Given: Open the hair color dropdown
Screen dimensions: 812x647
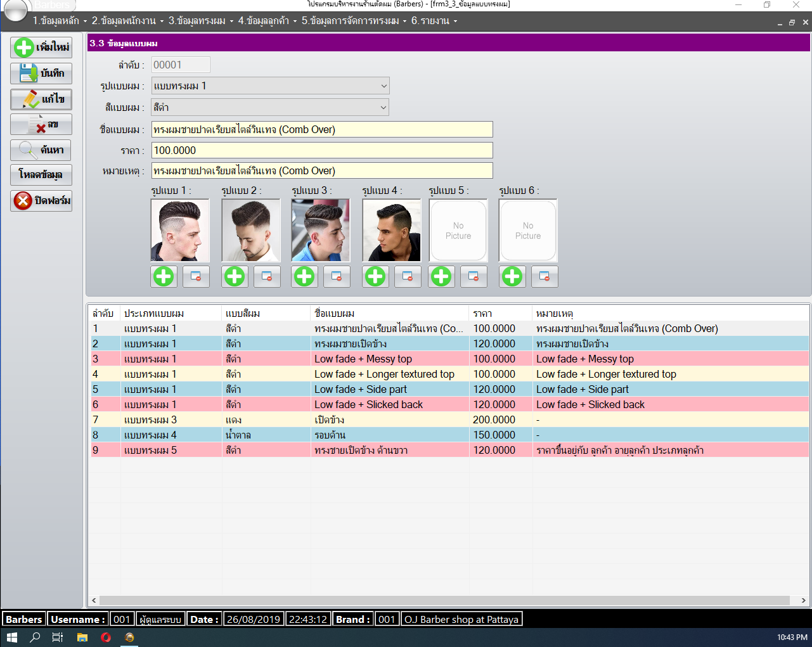Looking at the screenshot, I should [383, 108].
